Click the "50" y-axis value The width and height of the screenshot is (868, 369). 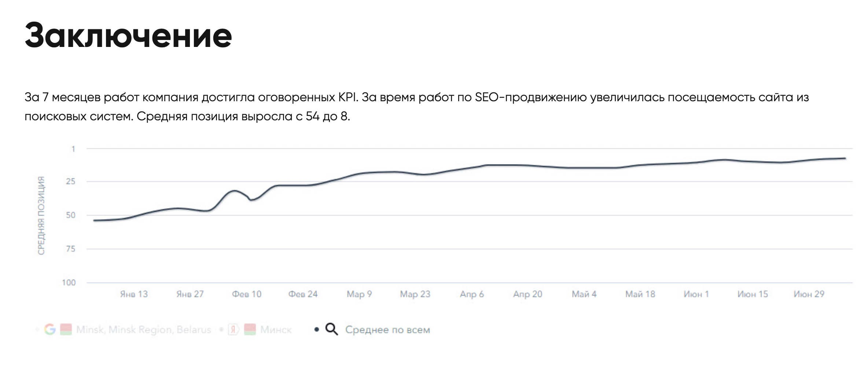[x=70, y=215]
